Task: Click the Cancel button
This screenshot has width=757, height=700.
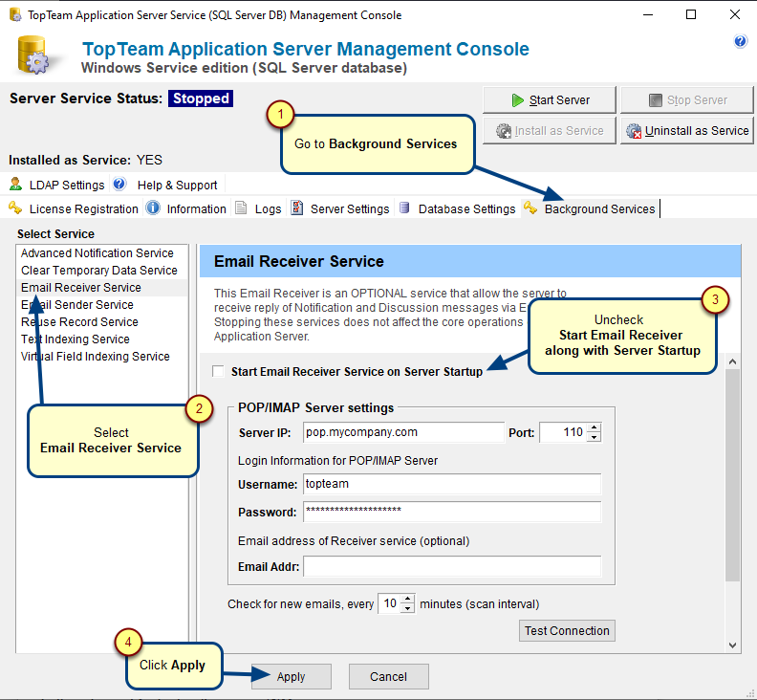Action: pyautogui.click(x=389, y=676)
